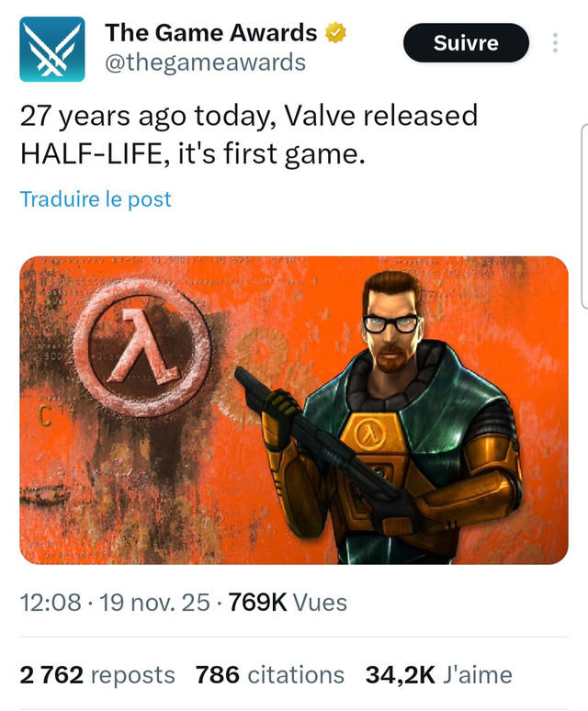Image resolution: width=588 pixels, height=711 pixels.
Task: Click the Traduire le post link
Action: tap(96, 198)
